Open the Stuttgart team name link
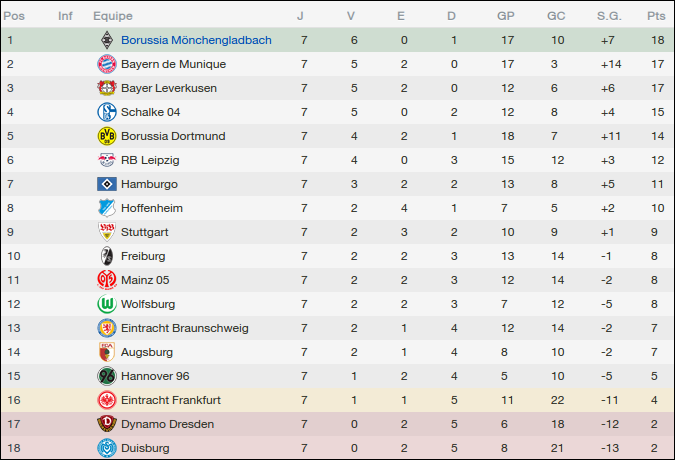The height and width of the screenshot is (460, 675). pyautogui.click(x=145, y=232)
